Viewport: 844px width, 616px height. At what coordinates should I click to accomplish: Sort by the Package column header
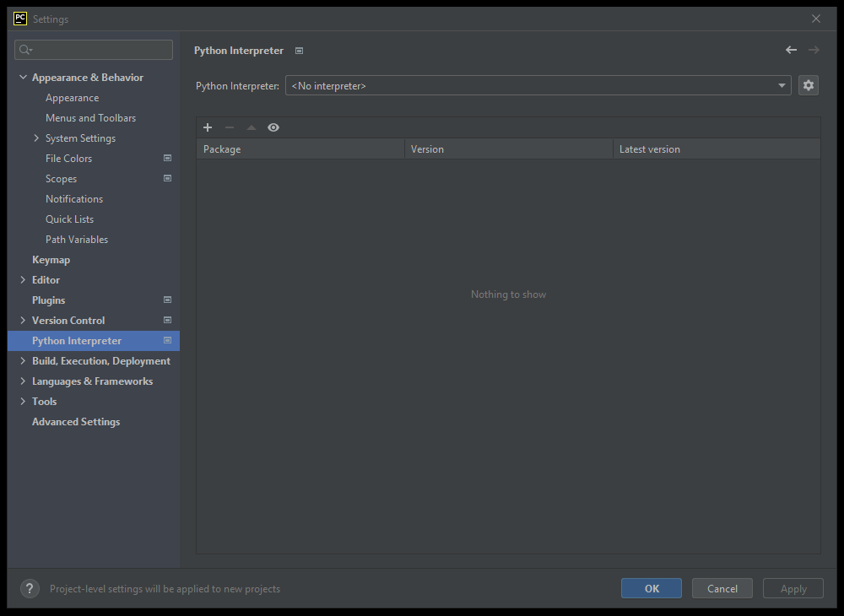click(x=300, y=149)
